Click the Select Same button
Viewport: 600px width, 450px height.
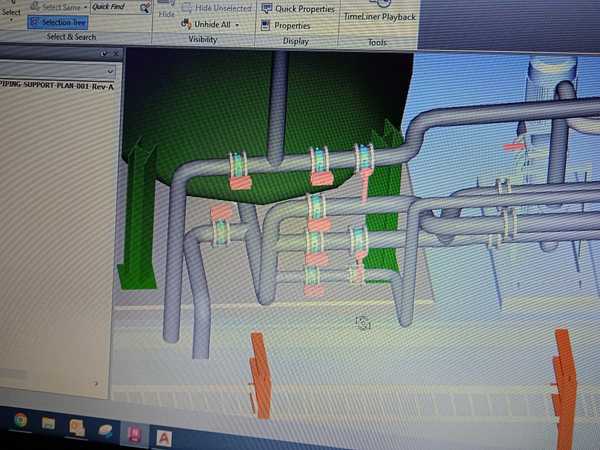[x=55, y=7]
